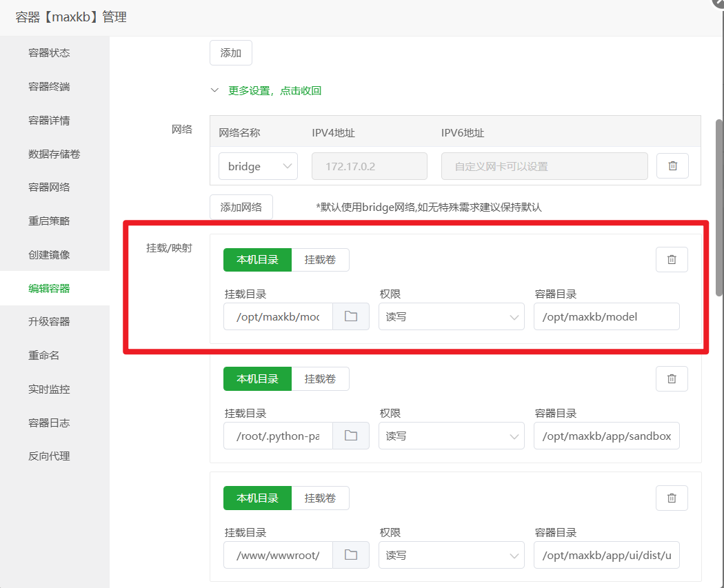Remove the /www/wwwroot mount entry
This screenshot has width=724, height=588.
click(x=672, y=498)
